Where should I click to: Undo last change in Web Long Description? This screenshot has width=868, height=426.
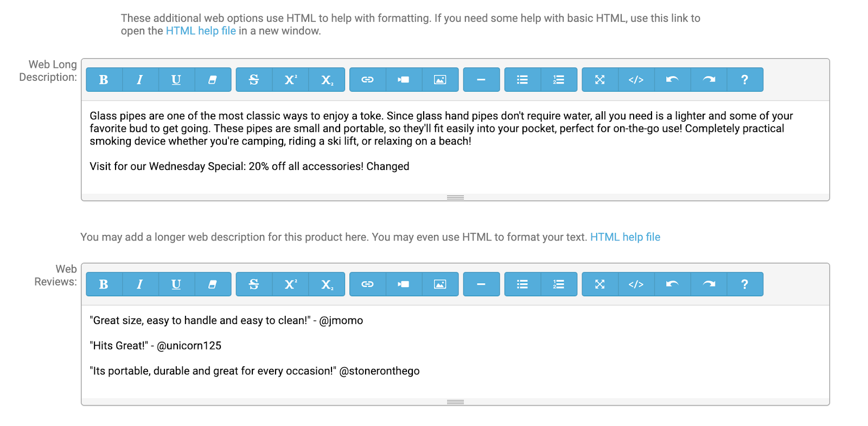pyautogui.click(x=672, y=80)
